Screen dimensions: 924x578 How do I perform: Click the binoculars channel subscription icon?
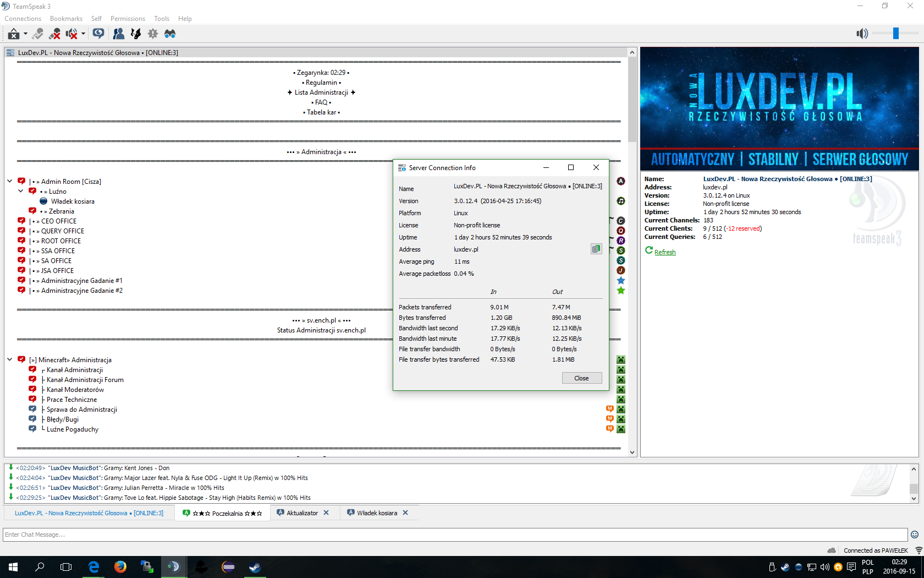[x=170, y=34]
